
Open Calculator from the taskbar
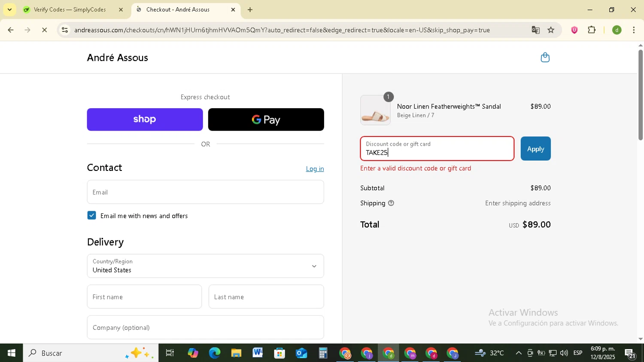(x=323, y=353)
